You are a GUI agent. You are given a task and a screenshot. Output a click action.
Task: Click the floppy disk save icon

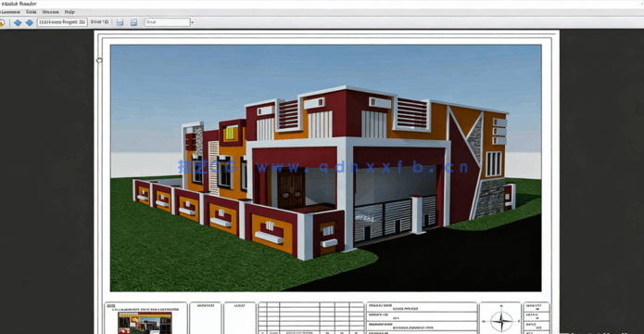[120, 22]
